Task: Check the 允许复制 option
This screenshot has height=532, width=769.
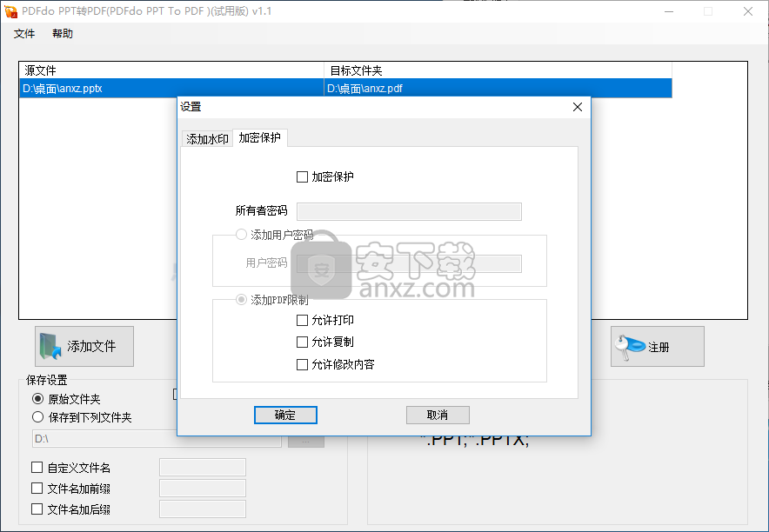Action: tap(302, 342)
